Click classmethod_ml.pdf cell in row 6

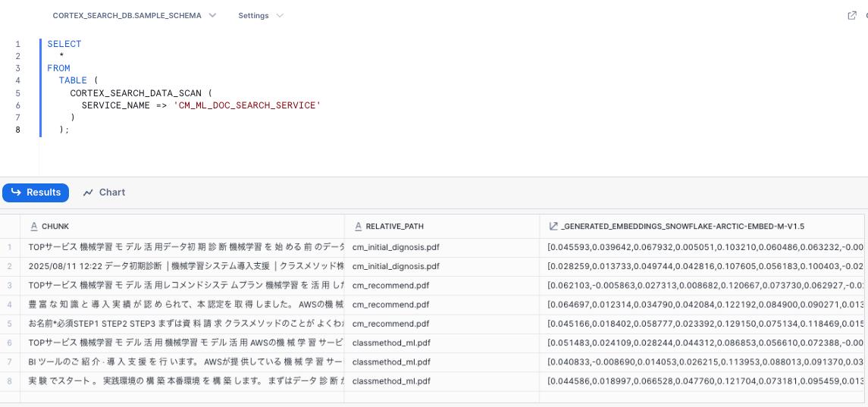click(442, 343)
